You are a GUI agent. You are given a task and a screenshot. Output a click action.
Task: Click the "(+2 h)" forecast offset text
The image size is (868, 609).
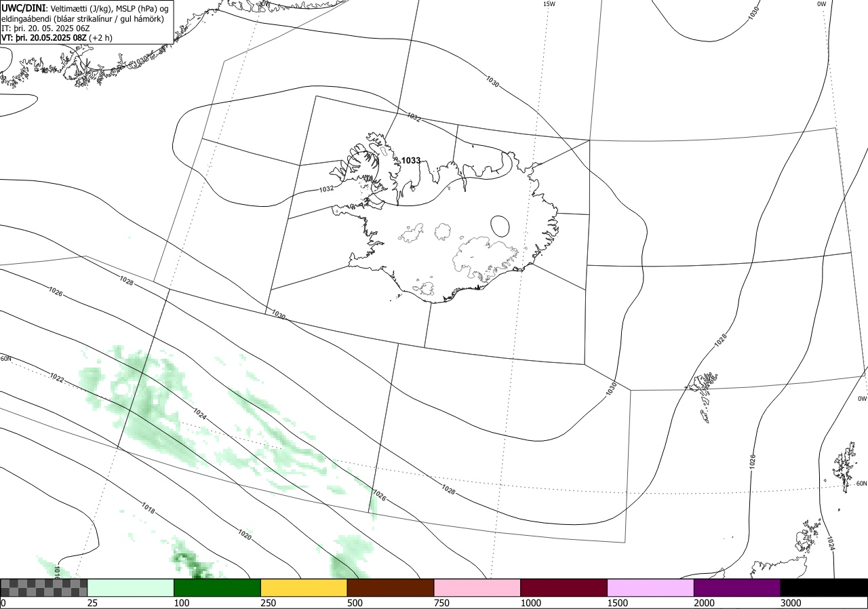100,38
